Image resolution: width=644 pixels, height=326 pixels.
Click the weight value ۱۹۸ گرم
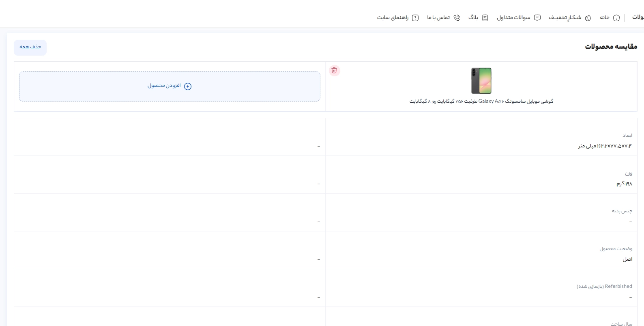click(x=625, y=184)
